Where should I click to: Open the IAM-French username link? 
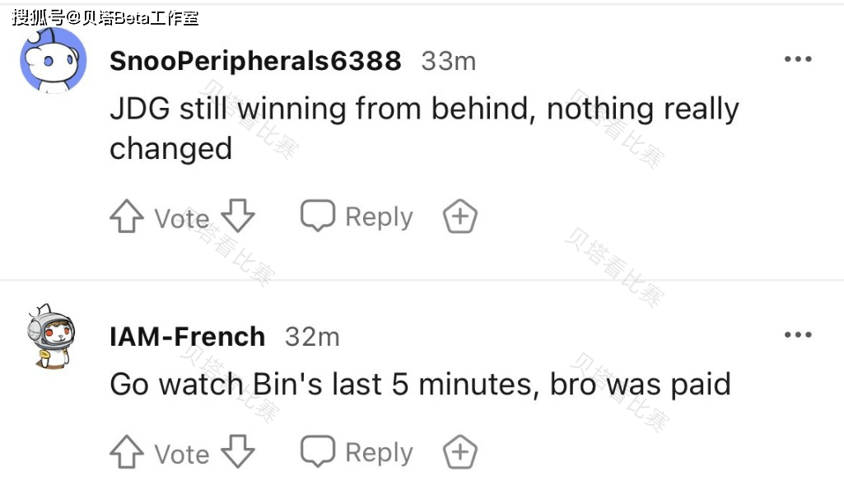pyautogui.click(x=187, y=336)
